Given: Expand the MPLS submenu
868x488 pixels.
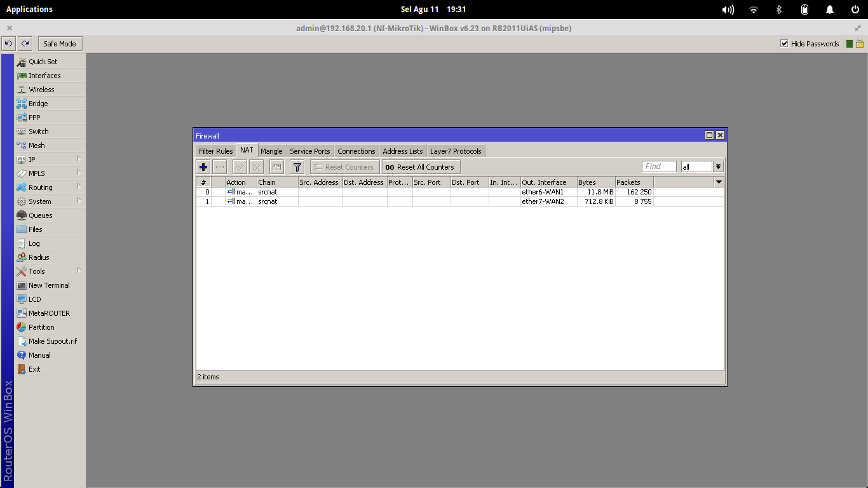Looking at the screenshot, I should [x=50, y=173].
